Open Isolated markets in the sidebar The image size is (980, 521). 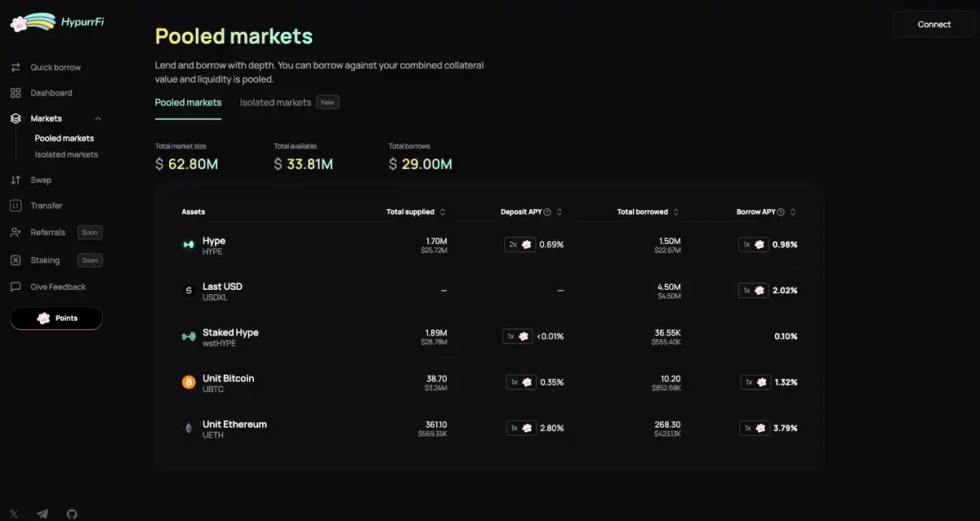click(66, 154)
